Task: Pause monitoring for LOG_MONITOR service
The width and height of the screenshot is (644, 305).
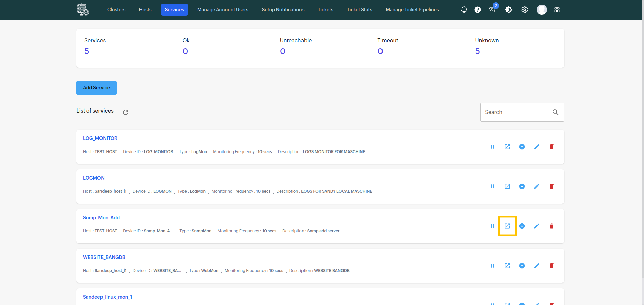Action: click(492, 147)
